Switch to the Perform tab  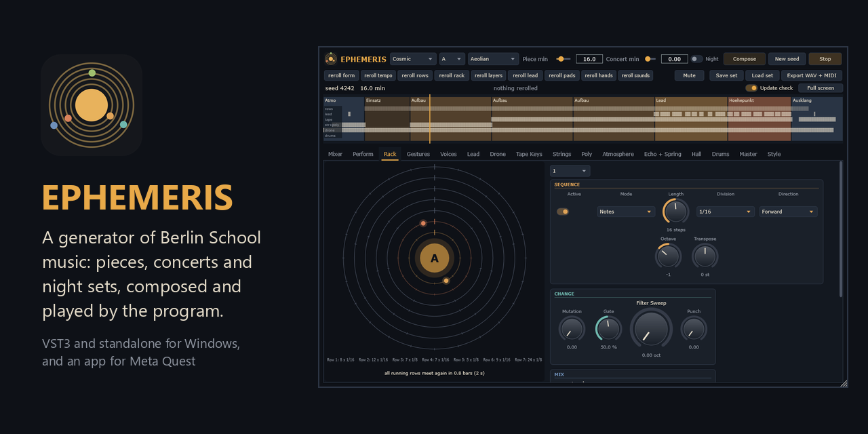click(363, 154)
